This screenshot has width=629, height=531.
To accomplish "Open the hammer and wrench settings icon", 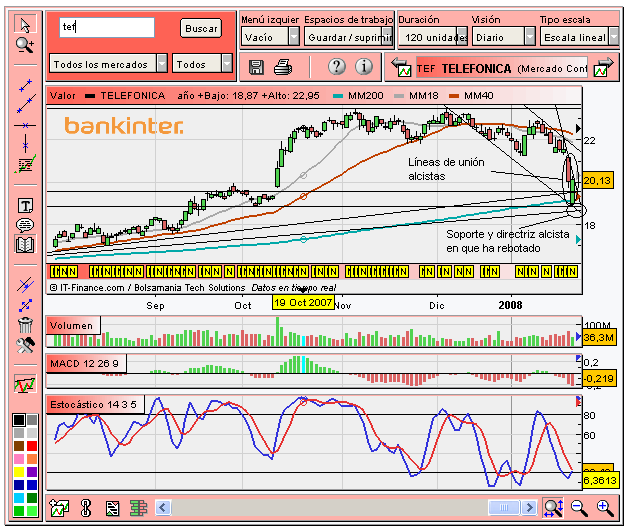I will tap(25, 345).
